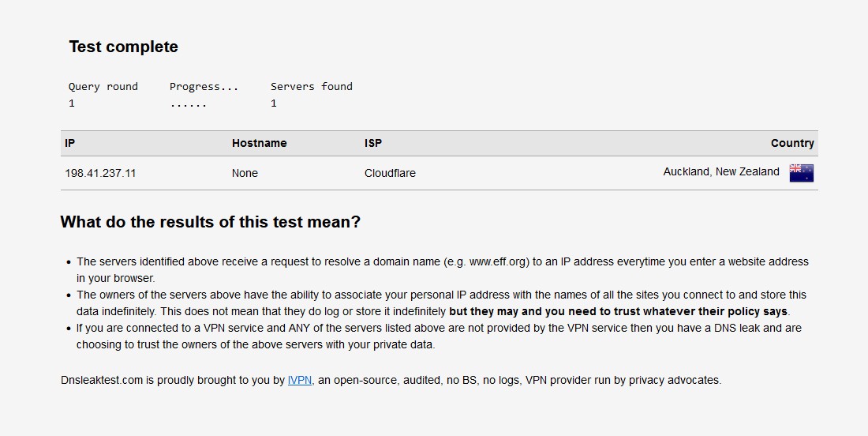Click the bold trust policy sentence

(x=618, y=311)
